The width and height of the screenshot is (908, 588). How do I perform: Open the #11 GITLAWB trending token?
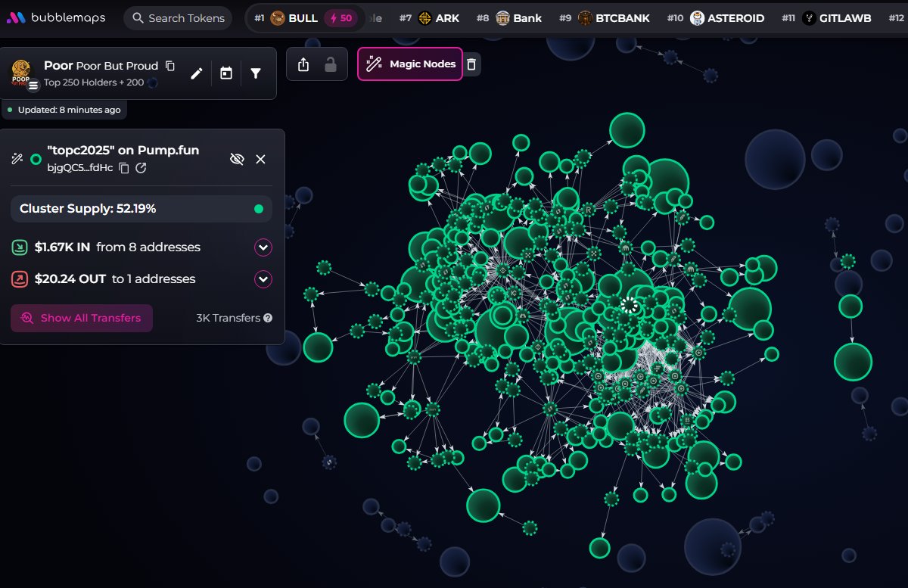826,18
